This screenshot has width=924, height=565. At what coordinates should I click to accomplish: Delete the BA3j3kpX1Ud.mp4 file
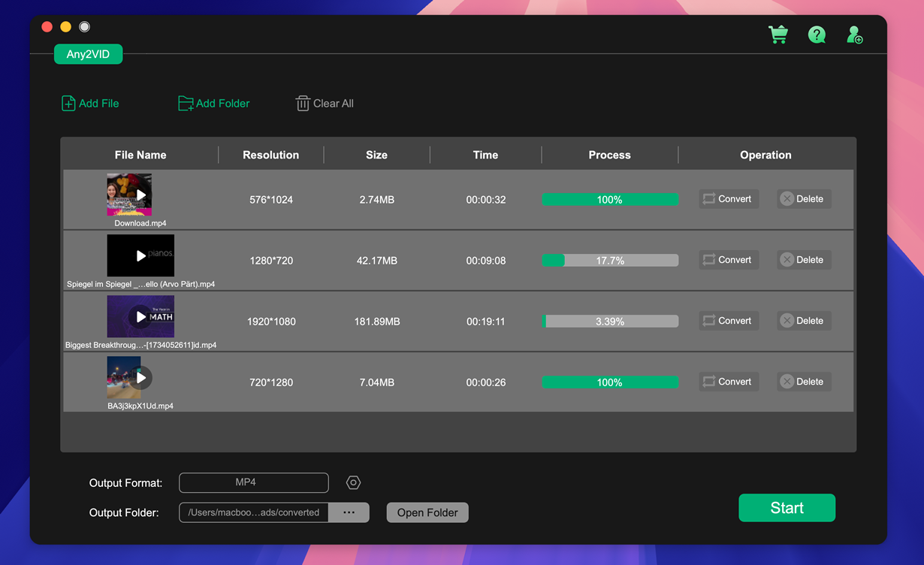pos(803,382)
